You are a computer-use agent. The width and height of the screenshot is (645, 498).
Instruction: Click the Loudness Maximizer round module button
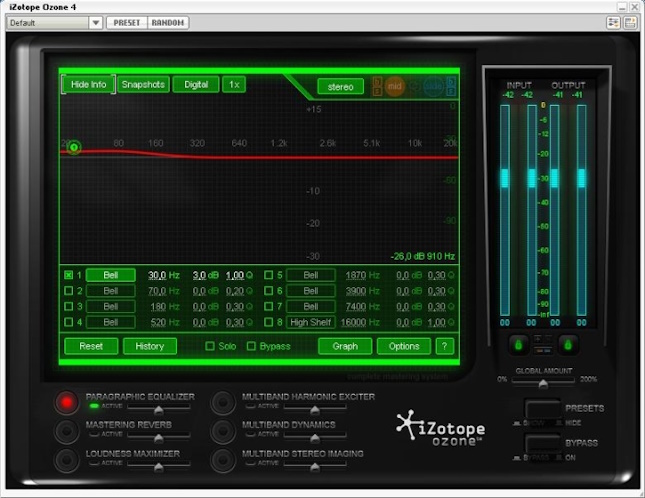click(66, 459)
